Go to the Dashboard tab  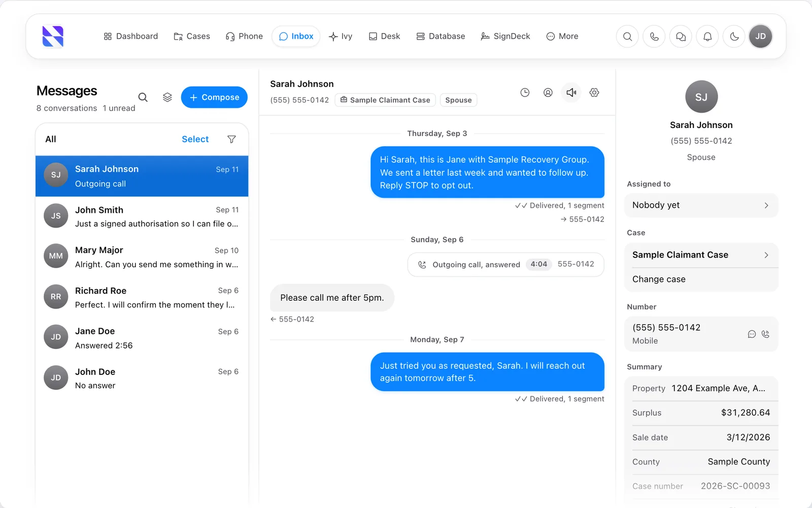point(131,37)
